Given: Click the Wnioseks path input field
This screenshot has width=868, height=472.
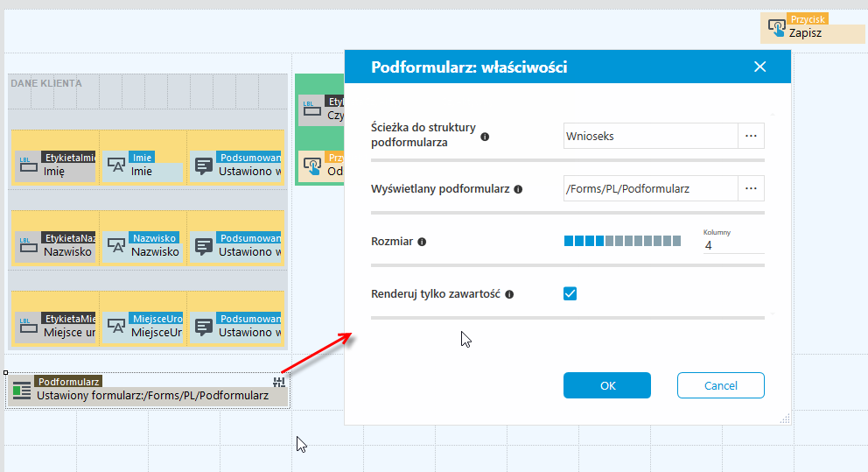Looking at the screenshot, I should 651,136.
